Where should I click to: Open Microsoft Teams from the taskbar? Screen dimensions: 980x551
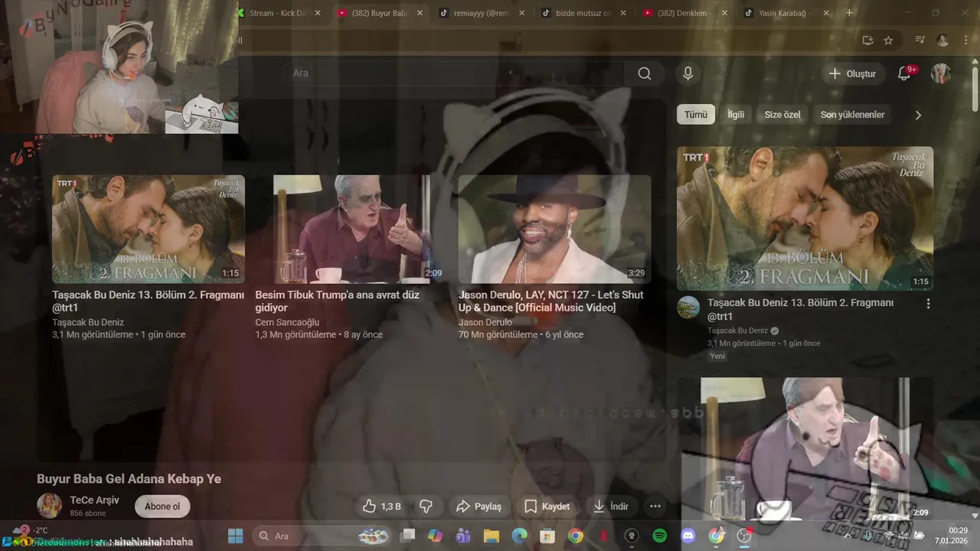point(462,536)
